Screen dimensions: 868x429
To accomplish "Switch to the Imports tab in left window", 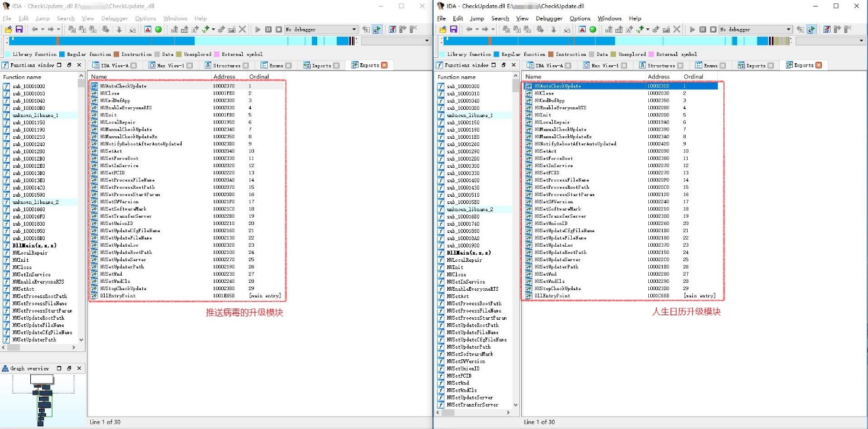I will 321,65.
